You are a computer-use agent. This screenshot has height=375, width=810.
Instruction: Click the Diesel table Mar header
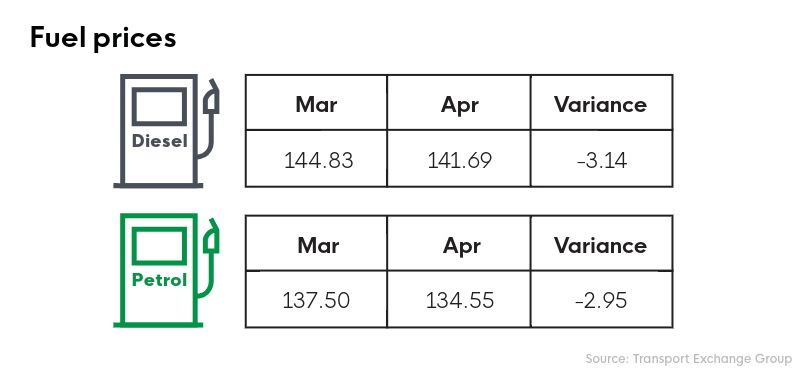coord(316,105)
